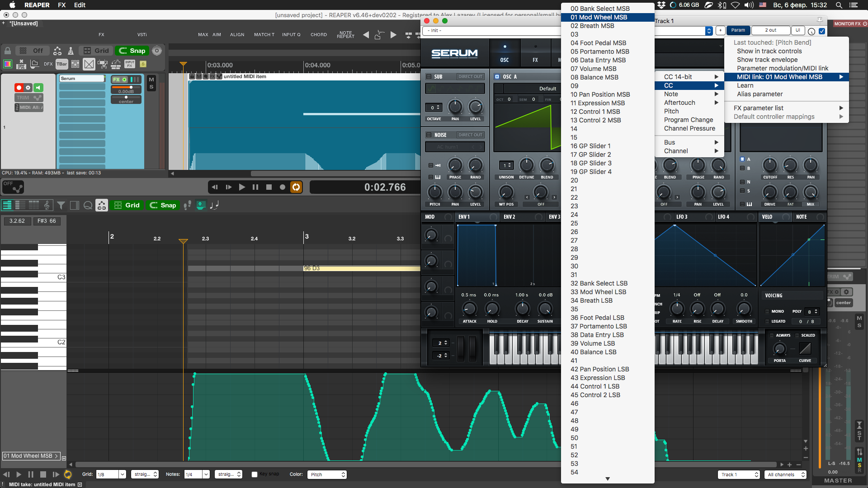Toggle the main toolbar Snap button
868x488 pixels.
coord(132,51)
